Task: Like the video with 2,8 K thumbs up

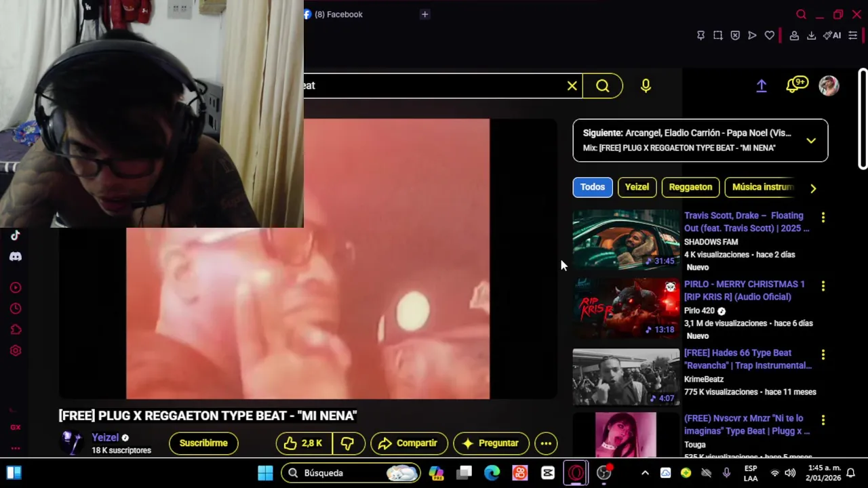Action: tap(304, 443)
